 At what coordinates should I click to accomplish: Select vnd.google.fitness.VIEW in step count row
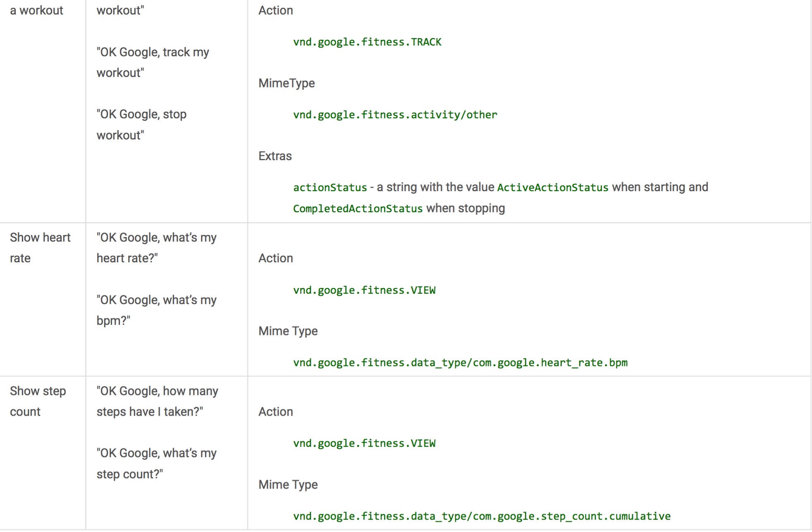(x=364, y=443)
